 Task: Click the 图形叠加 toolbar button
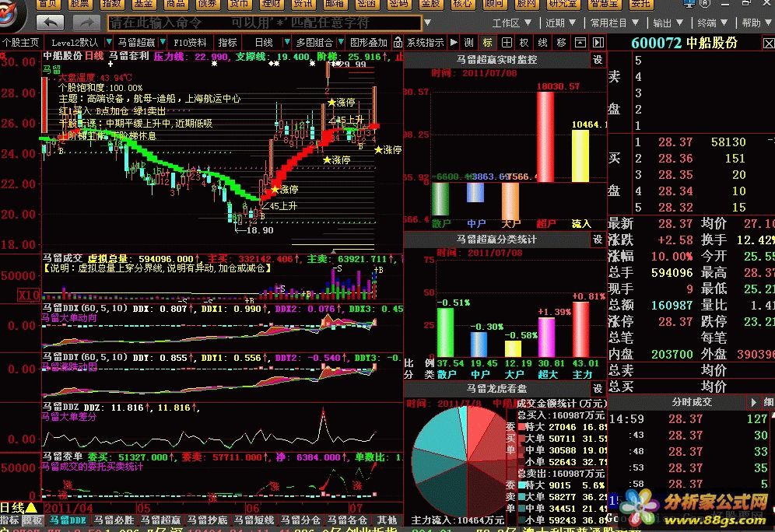[x=368, y=43]
